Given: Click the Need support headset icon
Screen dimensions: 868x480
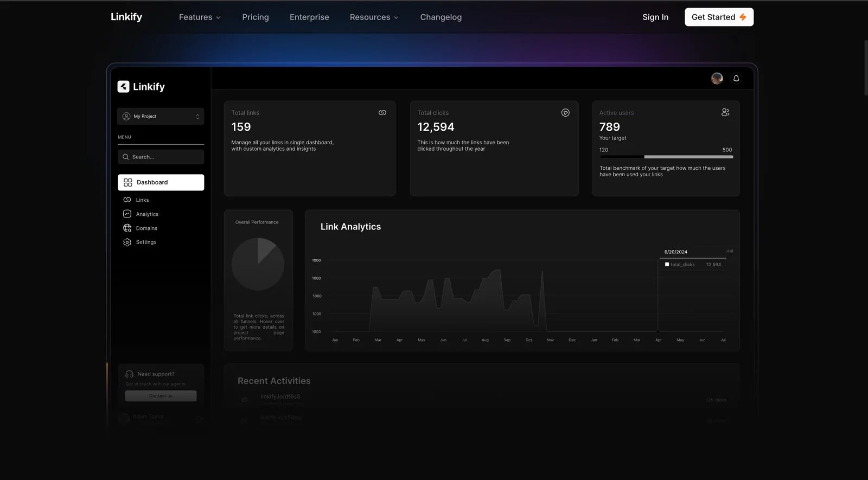Looking at the screenshot, I should tap(129, 374).
